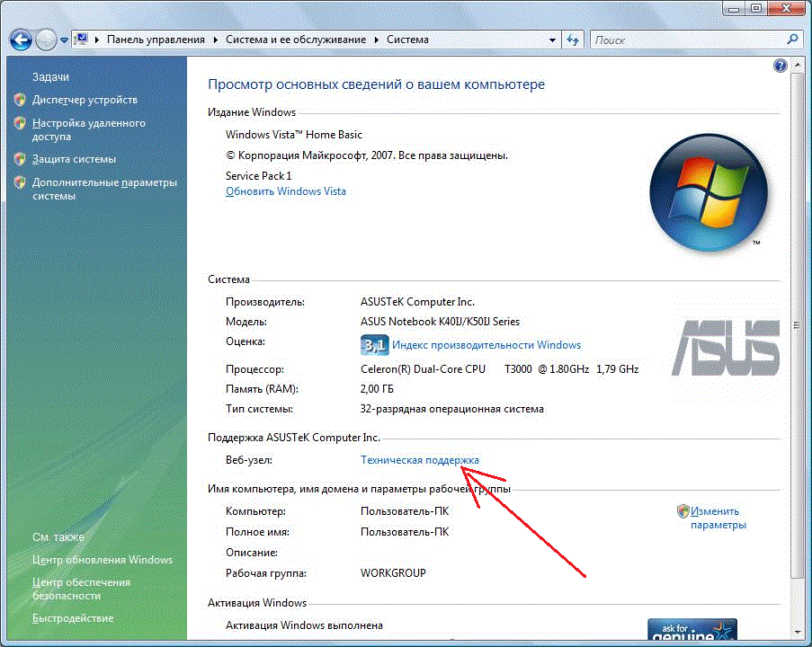The image size is (812, 647).
Task: Open Индекс производительности Windows link
Action: [x=486, y=345]
